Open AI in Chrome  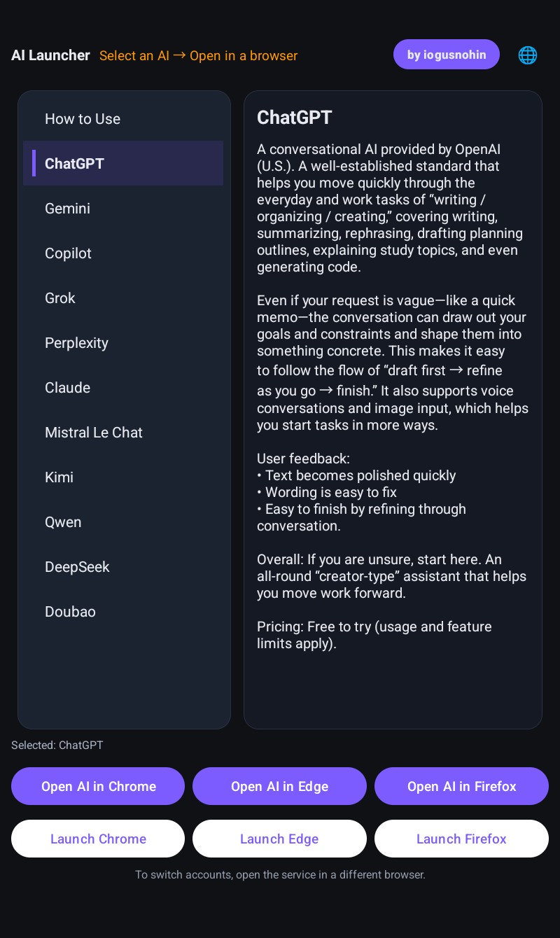[98, 786]
